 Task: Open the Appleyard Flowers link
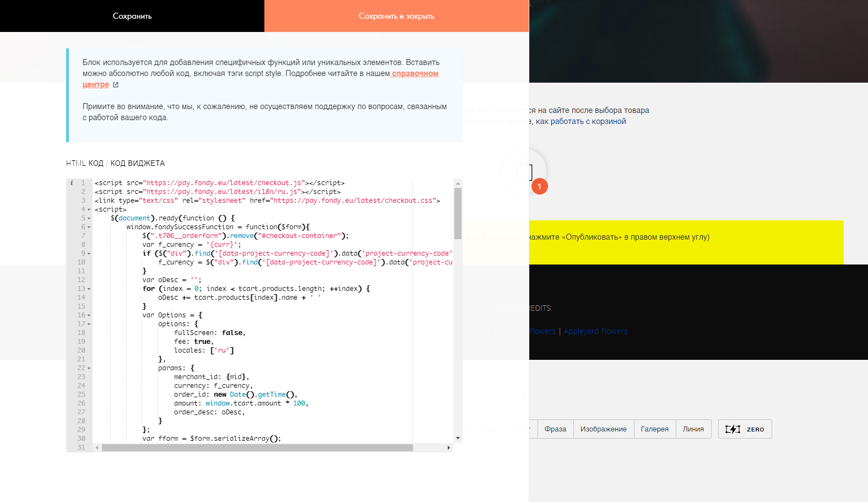point(595,331)
